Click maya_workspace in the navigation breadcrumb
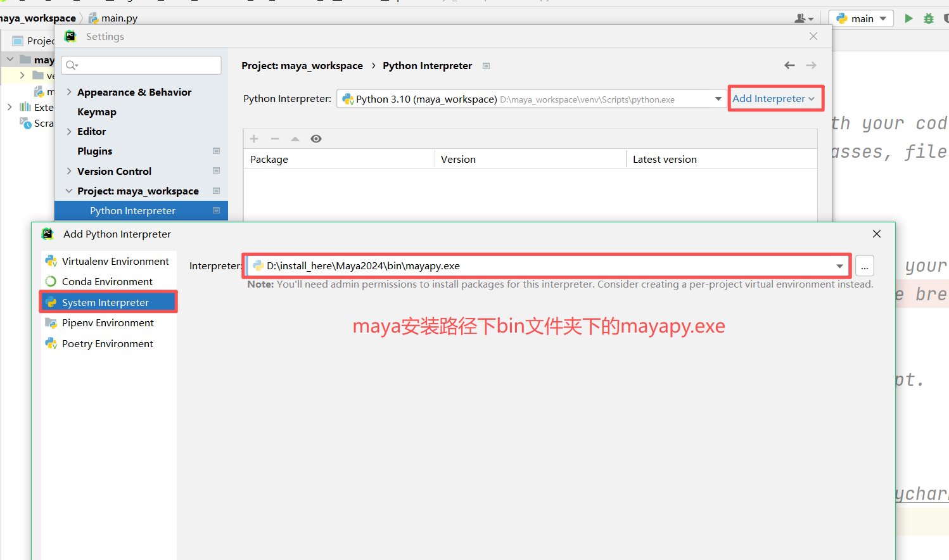The width and height of the screenshot is (949, 560). pyautogui.click(x=38, y=18)
